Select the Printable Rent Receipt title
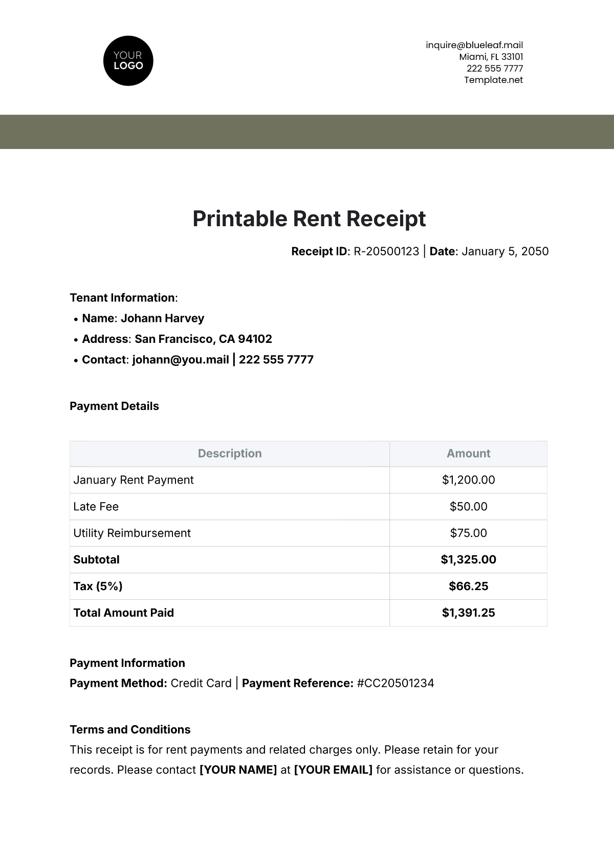The height and width of the screenshot is (868, 614). click(309, 219)
